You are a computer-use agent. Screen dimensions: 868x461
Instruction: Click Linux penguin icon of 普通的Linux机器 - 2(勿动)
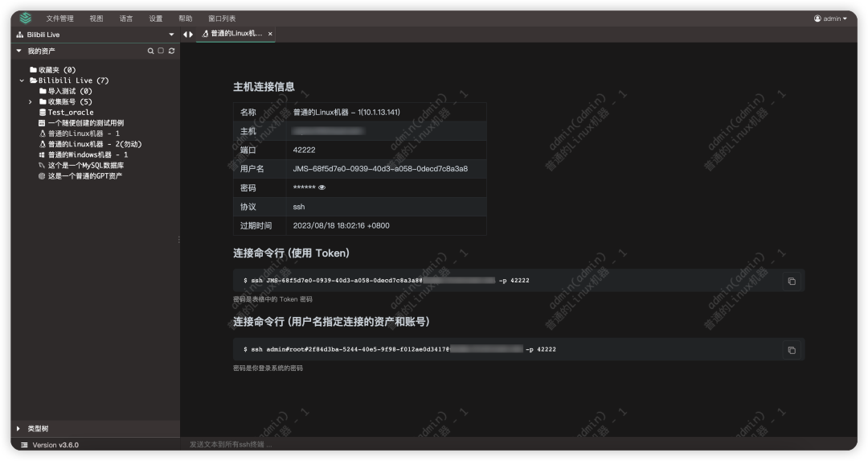pyautogui.click(x=42, y=144)
